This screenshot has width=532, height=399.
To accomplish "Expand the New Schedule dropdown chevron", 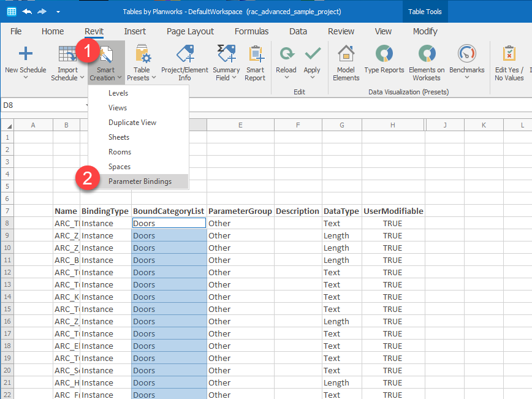I will tap(26, 78).
